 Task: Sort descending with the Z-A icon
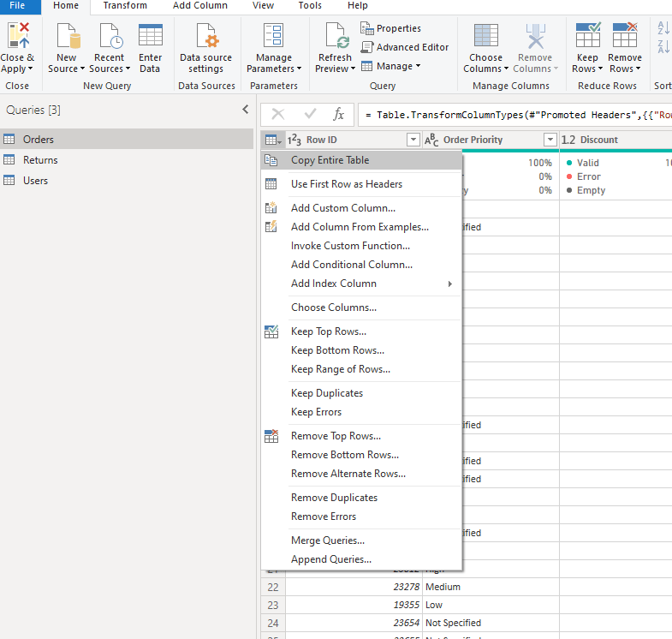[x=663, y=46]
